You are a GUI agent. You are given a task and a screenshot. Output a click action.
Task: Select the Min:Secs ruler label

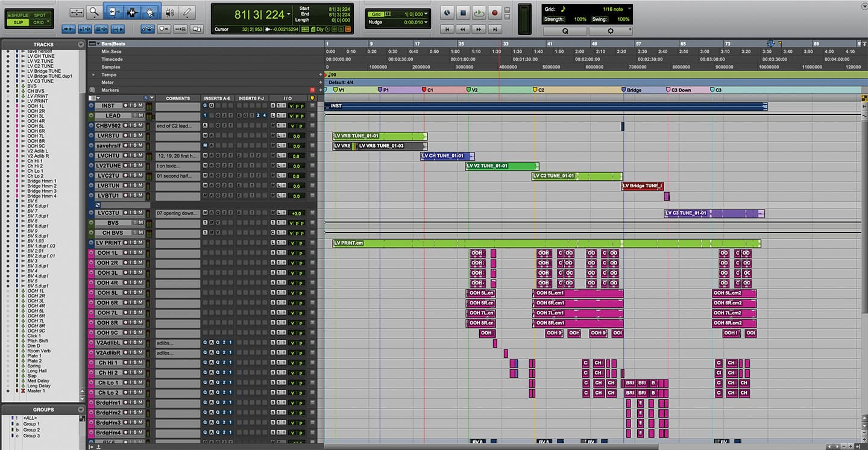pos(112,52)
